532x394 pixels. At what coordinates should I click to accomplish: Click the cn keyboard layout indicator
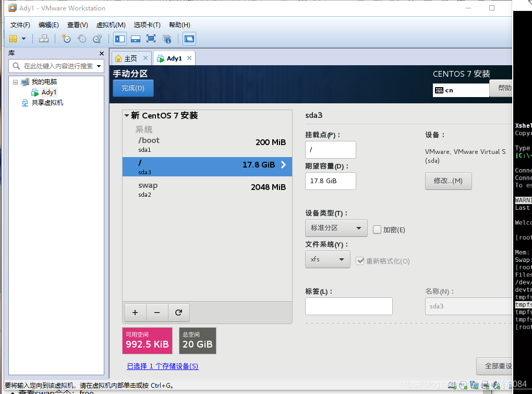[461, 90]
